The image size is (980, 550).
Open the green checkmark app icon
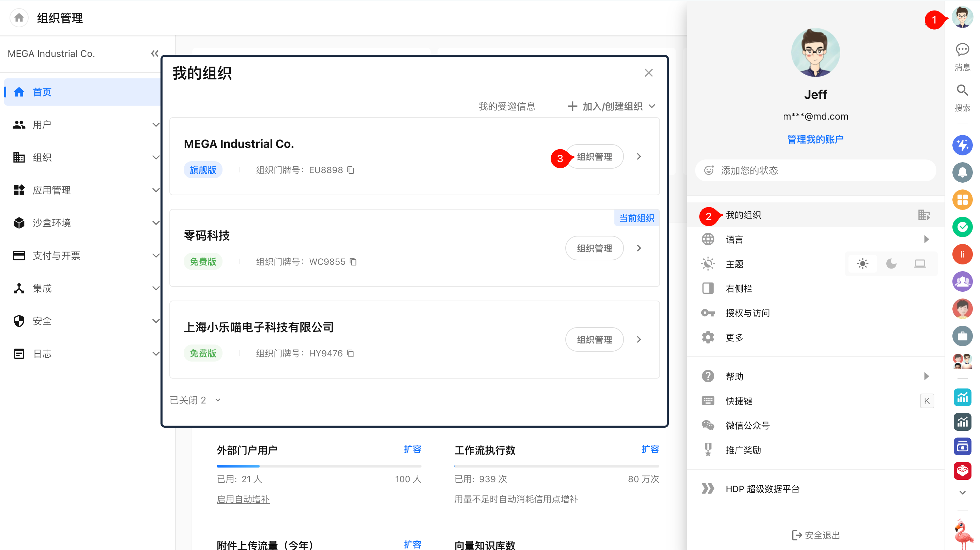point(962,227)
